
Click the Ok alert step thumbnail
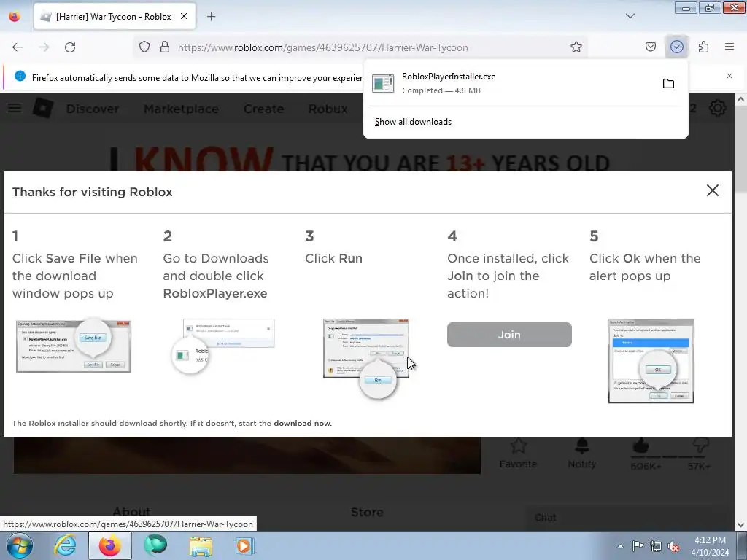click(x=651, y=361)
